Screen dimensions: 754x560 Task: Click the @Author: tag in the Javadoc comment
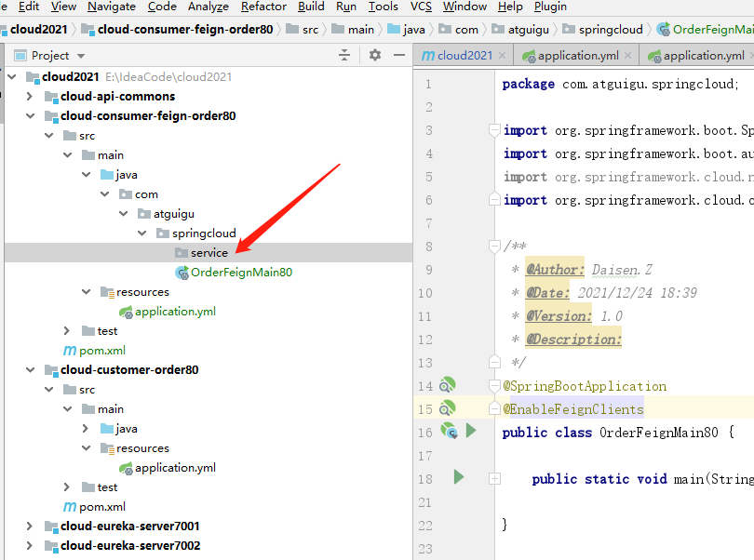click(555, 270)
